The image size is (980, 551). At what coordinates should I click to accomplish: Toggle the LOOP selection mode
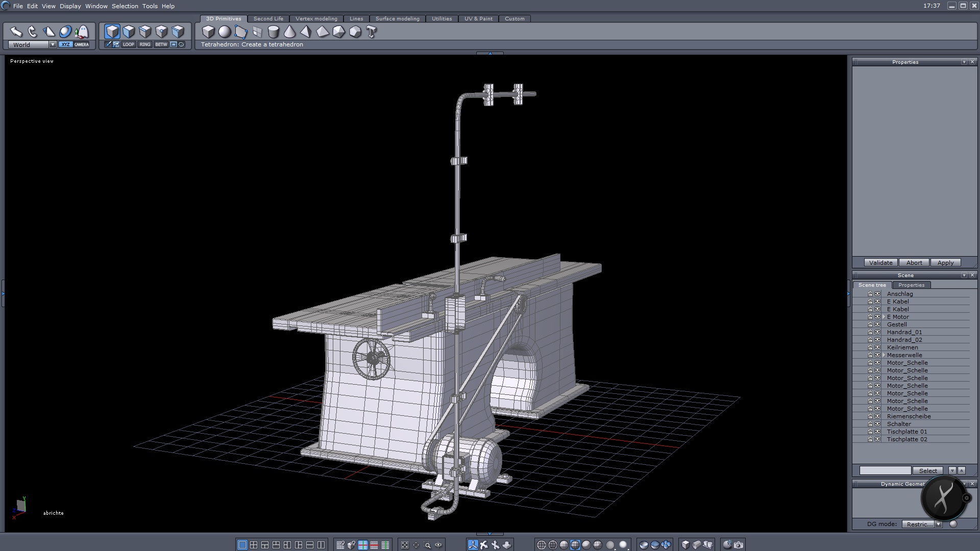coord(128,44)
